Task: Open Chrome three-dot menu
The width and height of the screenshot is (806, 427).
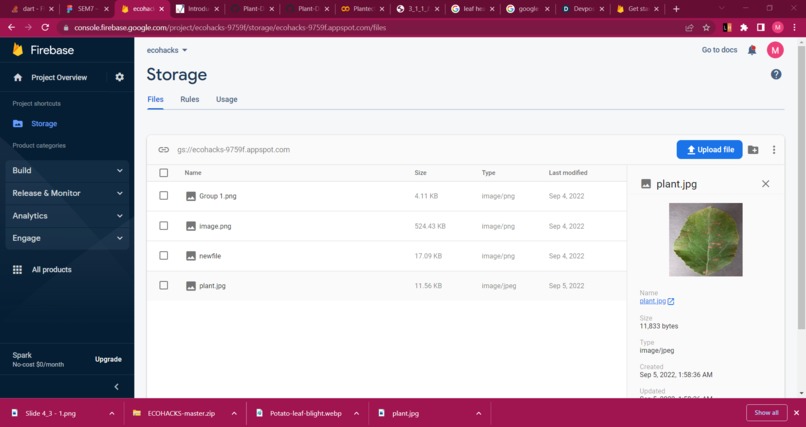Action: [795, 28]
